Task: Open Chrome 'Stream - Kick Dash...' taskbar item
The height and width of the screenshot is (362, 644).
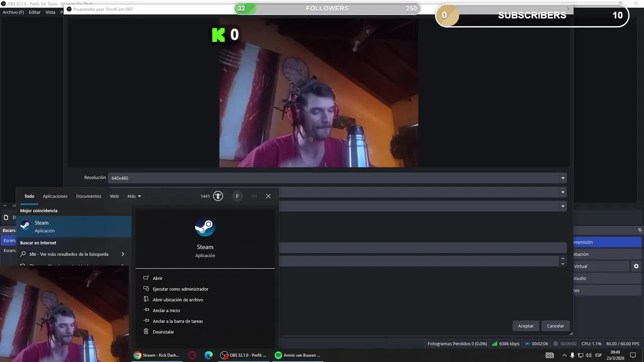Action: point(156,355)
